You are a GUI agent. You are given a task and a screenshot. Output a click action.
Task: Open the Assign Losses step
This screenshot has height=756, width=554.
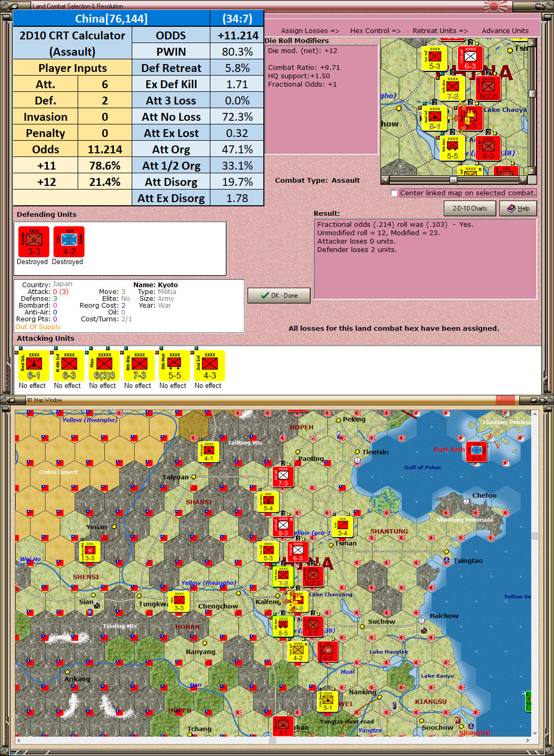(310, 30)
